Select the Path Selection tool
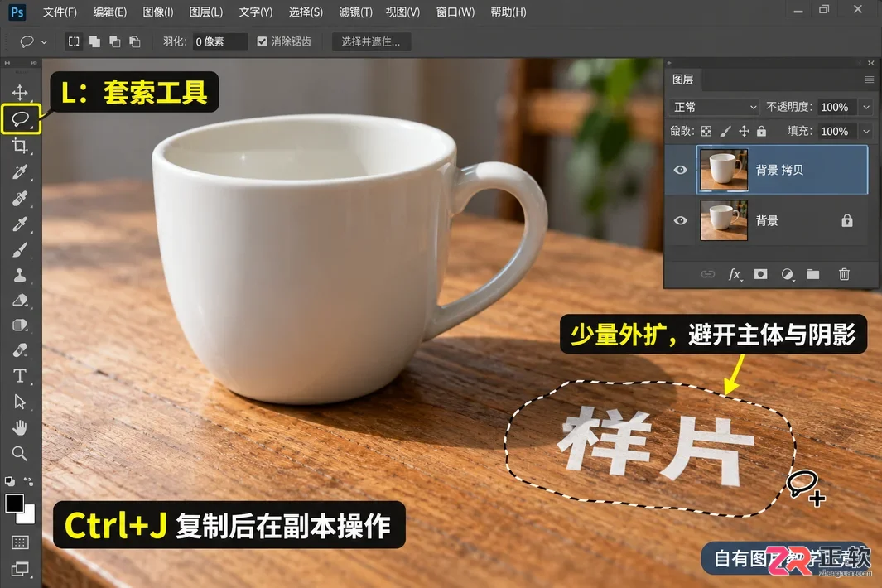Screen dimensions: 882x588 click(20, 402)
